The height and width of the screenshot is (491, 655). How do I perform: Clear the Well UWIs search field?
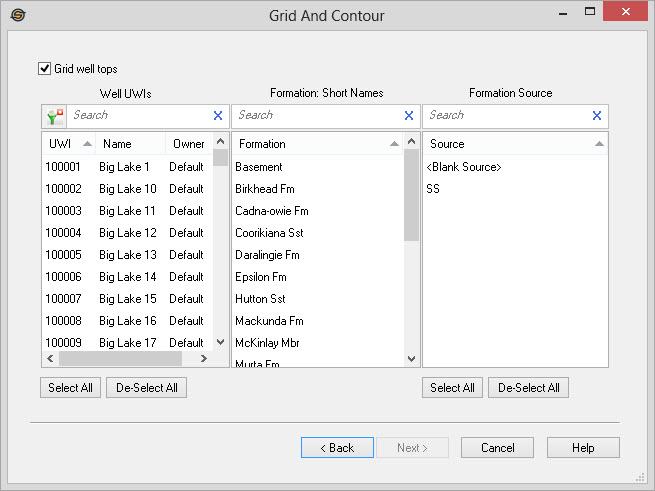point(218,116)
